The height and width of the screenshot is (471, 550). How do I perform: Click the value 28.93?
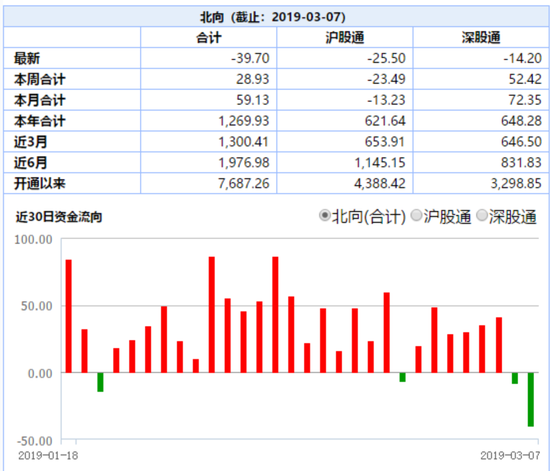pos(253,79)
